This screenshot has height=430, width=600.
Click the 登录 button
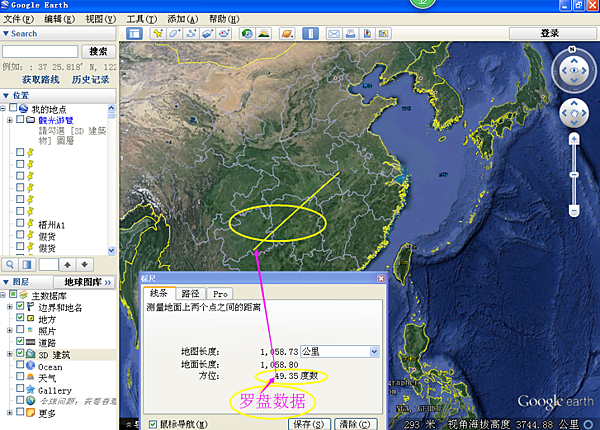[549, 33]
